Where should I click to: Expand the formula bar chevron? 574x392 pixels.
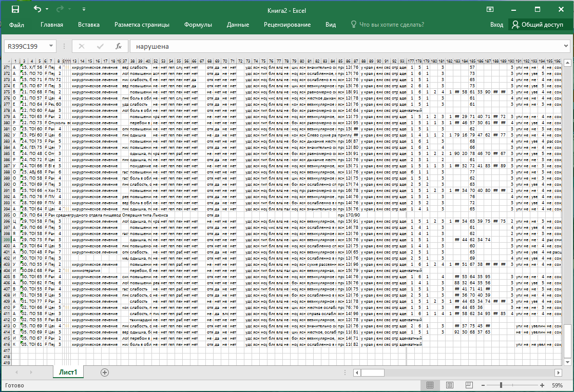tap(566, 46)
